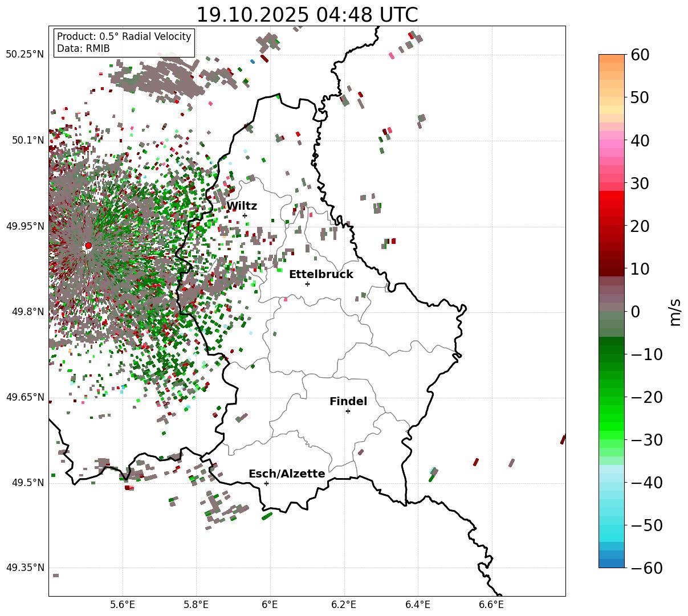Click the colorbar 20 tick label

(x=640, y=226)
